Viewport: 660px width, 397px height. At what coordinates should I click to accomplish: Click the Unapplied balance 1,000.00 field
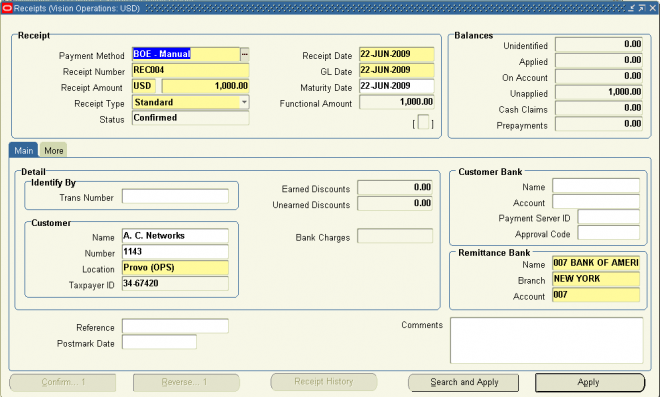coord(599,92)
